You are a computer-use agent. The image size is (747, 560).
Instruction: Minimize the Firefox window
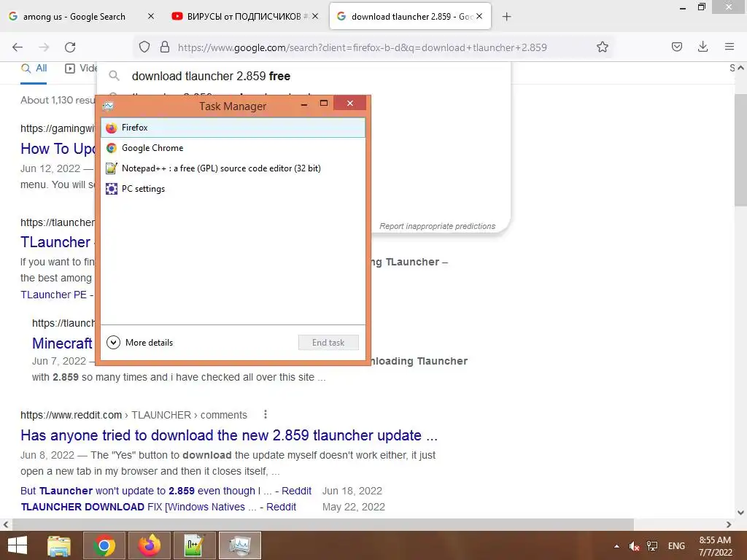click(x=683, y=7)
